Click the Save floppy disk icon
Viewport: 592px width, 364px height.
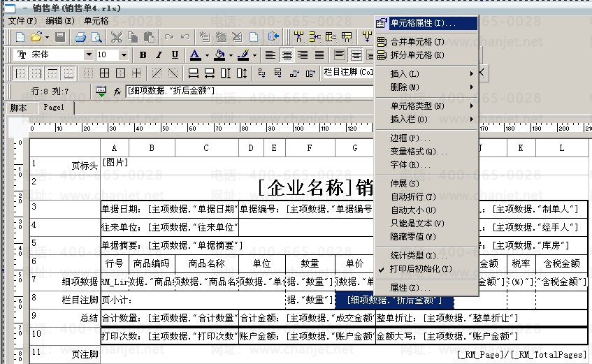point(60,37)
